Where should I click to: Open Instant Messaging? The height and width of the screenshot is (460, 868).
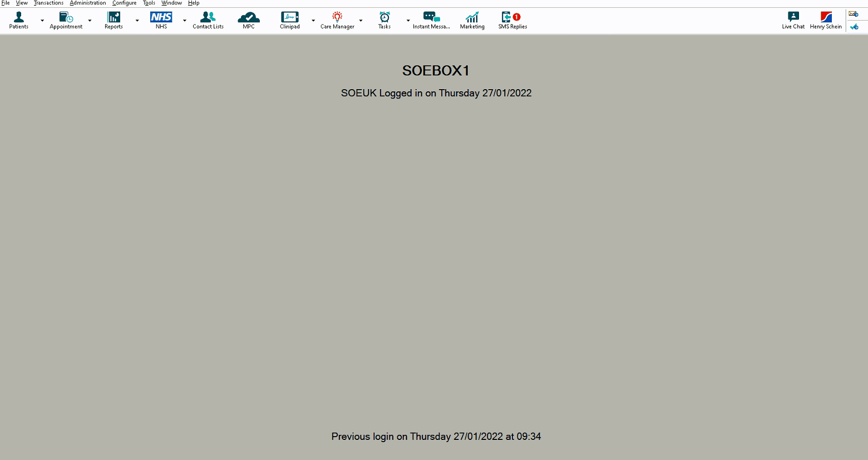(x=431, y=18)
